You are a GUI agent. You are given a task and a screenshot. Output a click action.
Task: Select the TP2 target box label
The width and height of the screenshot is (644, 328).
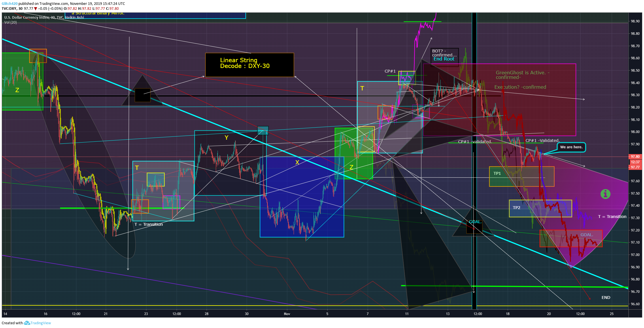(x=516, y=208)
